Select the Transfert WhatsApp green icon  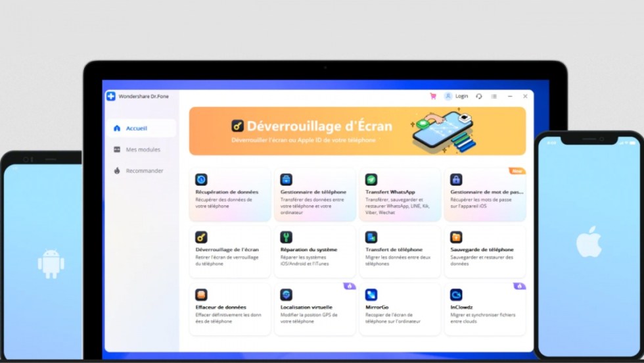(x=371, y=180)
